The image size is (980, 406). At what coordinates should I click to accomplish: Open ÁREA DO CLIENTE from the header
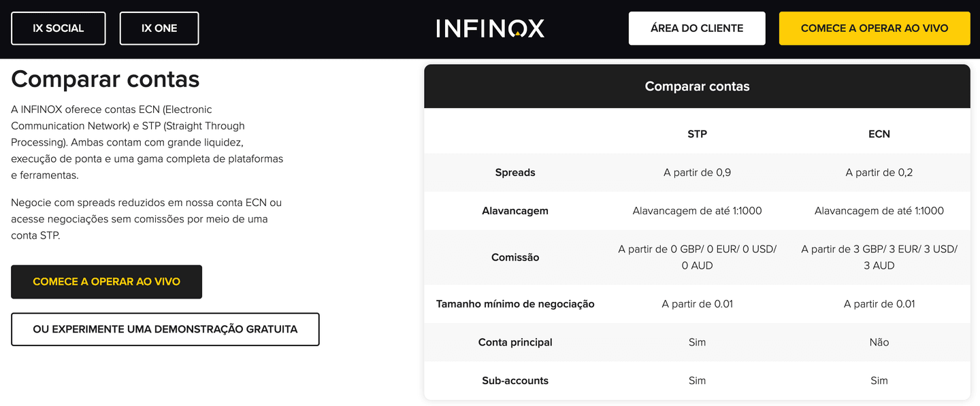pyautogui.click(x=696, y=28)
